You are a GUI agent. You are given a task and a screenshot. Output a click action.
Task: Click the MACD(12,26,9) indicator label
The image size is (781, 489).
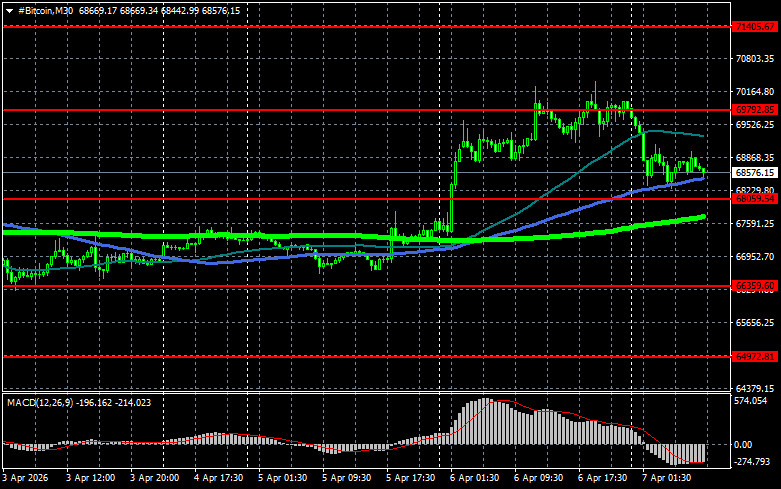pyautogui.click(x=40, y=402)
